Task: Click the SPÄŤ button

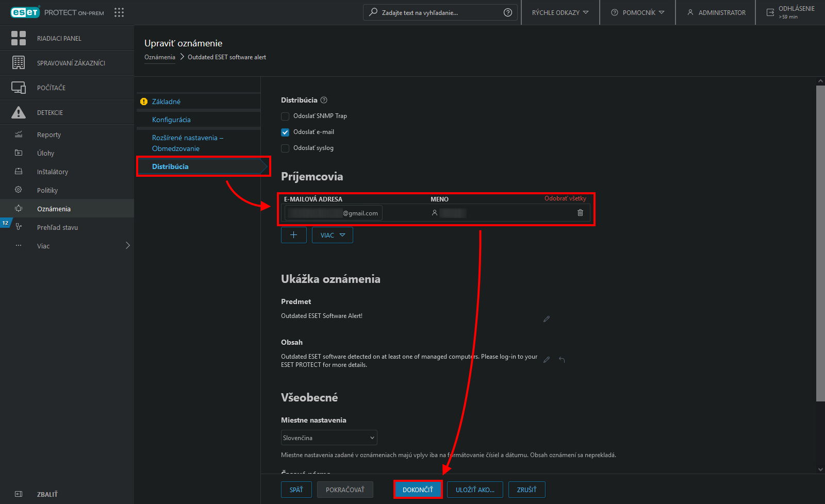Action: [296, 490]
